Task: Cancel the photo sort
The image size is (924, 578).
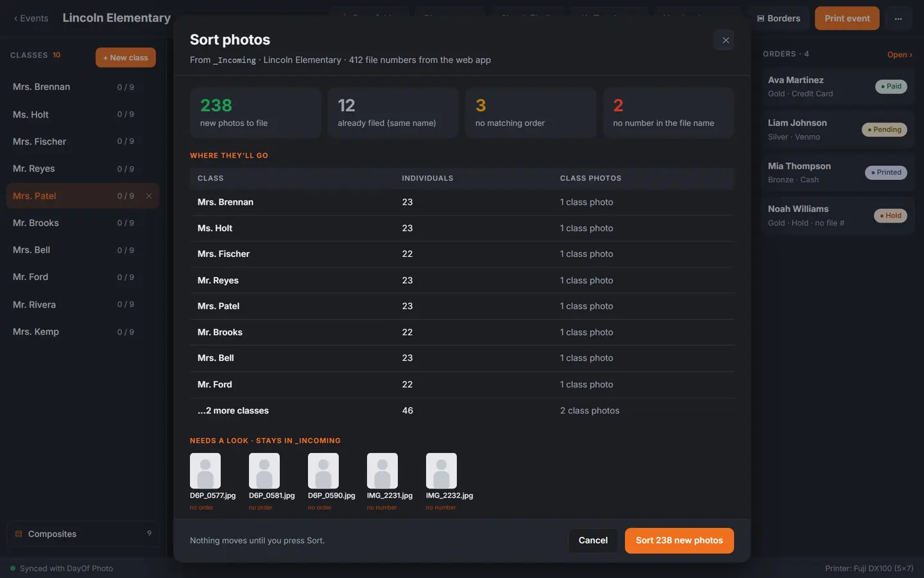Action: 593,540
